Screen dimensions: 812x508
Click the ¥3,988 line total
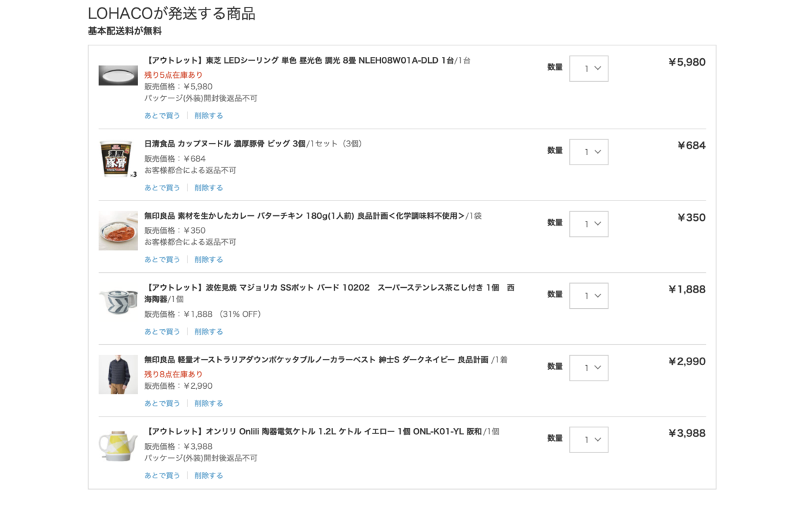(687, 433)
